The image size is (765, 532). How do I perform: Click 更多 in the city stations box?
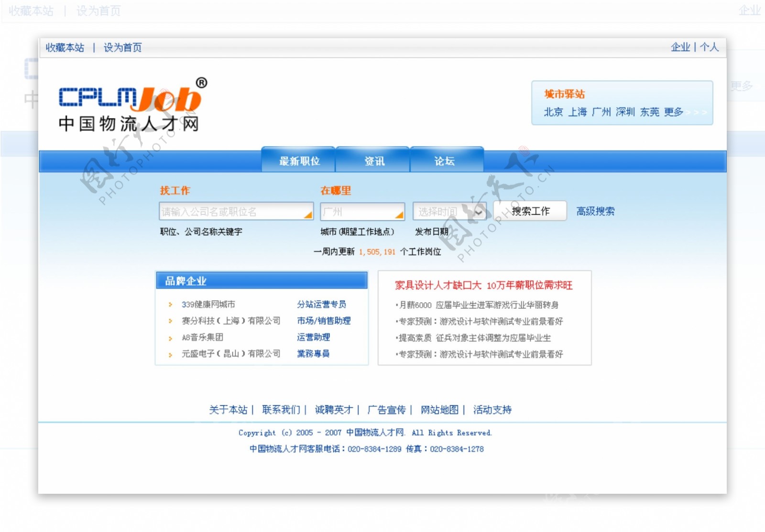click(674, 112)
